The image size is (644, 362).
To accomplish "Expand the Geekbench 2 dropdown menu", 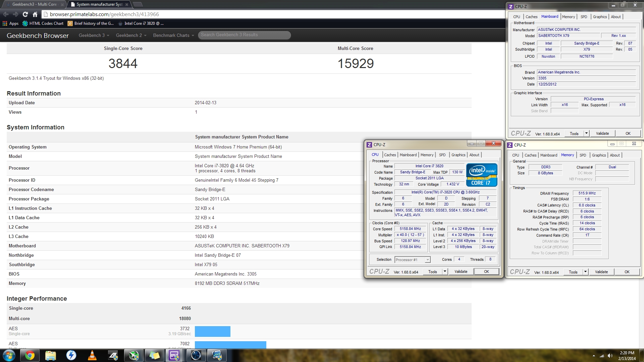I will coord(131,35).
